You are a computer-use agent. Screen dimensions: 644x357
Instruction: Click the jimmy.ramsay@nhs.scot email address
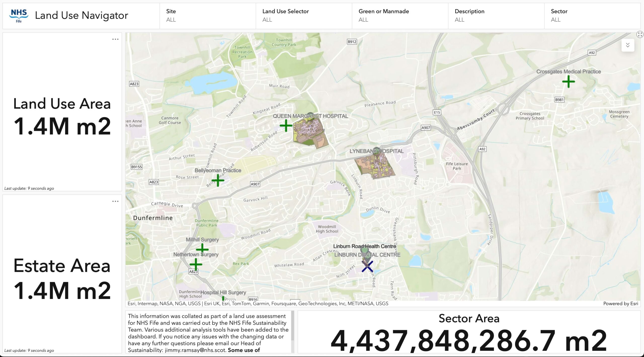tap(195, 350)
